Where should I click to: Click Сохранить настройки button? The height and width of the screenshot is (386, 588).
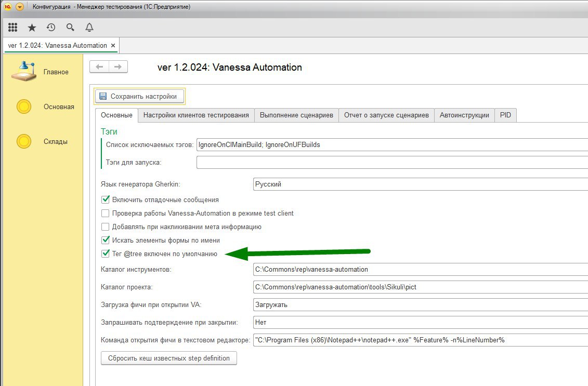pyautogui.click(x=139, y=96)
